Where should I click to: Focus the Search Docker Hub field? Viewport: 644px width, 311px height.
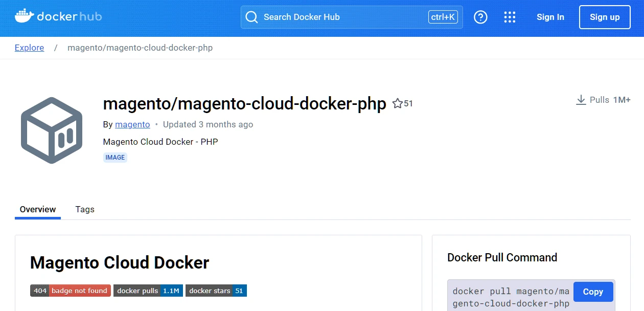click(337, 17)
